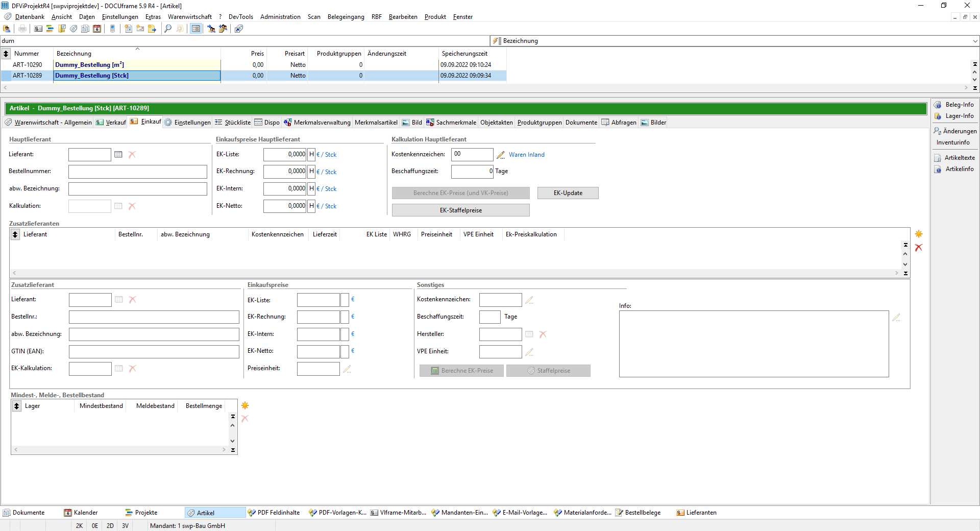Open the Belegeingang menu
The image size is (980, 531).
(346, 17)
